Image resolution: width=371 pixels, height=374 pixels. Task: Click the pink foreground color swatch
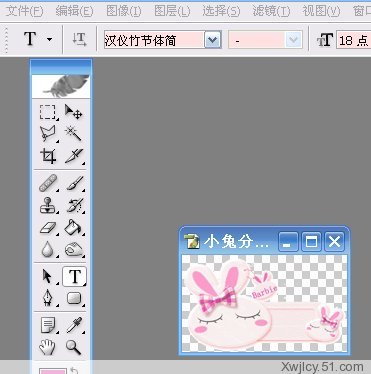[52, 371]
